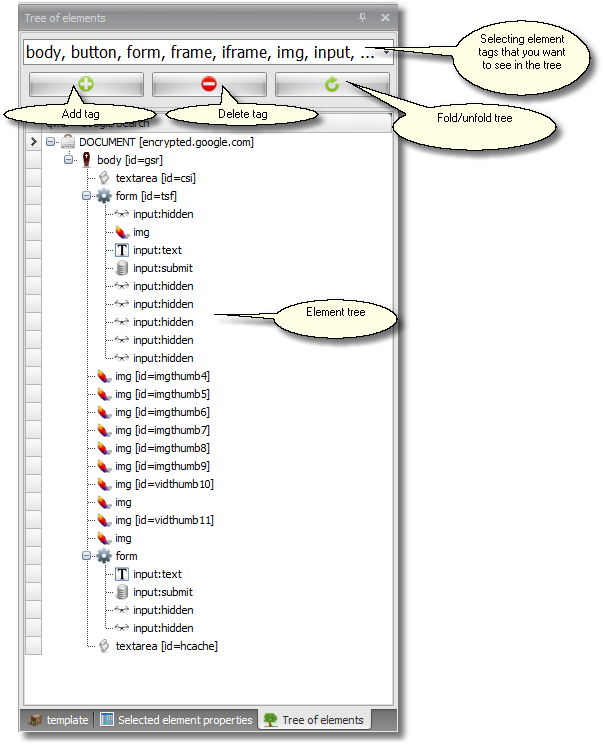Image resolution: width=605 pixels, height=746 pixels.
Task: Select first input:submit under form [id=tsf]
Action: (x=162, y=268)
